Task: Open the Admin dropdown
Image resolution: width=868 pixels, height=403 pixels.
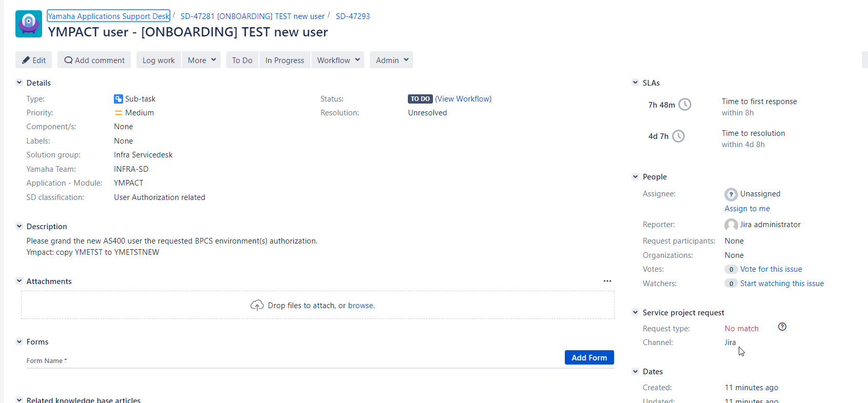Action: click(x=391, y=60)
